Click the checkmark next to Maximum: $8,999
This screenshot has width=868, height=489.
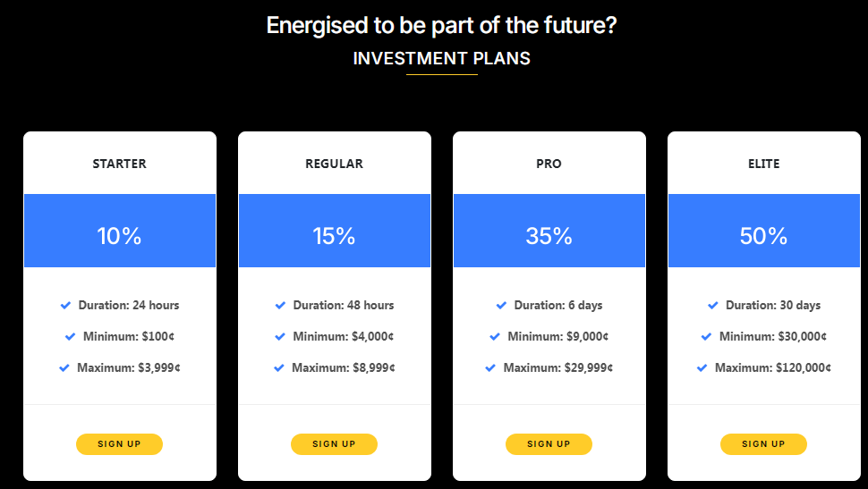point(279,367)
